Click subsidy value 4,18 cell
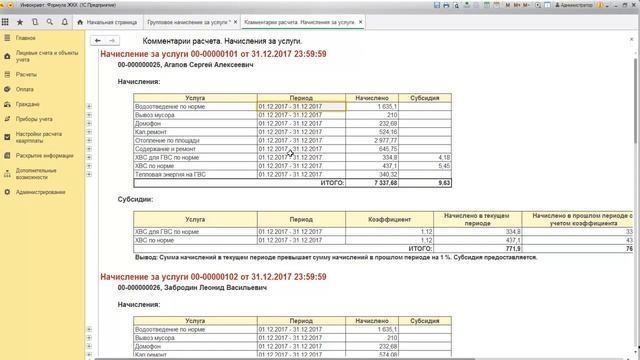 (x=425, y=158)
